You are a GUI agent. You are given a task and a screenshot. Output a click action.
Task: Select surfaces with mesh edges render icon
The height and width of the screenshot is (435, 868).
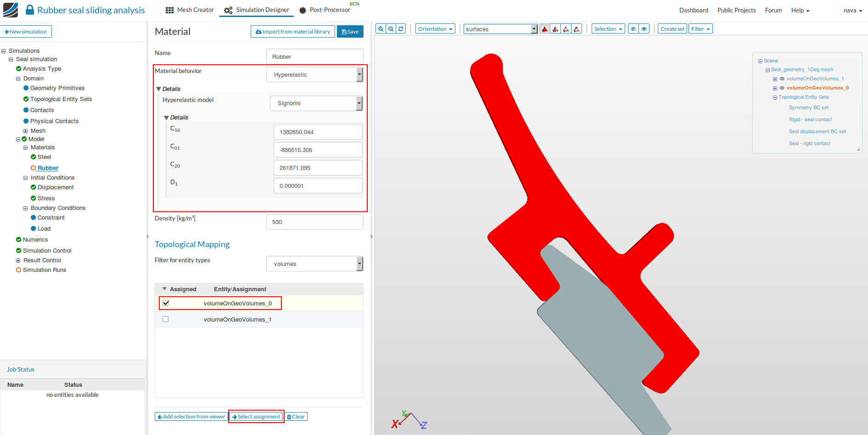555,29
